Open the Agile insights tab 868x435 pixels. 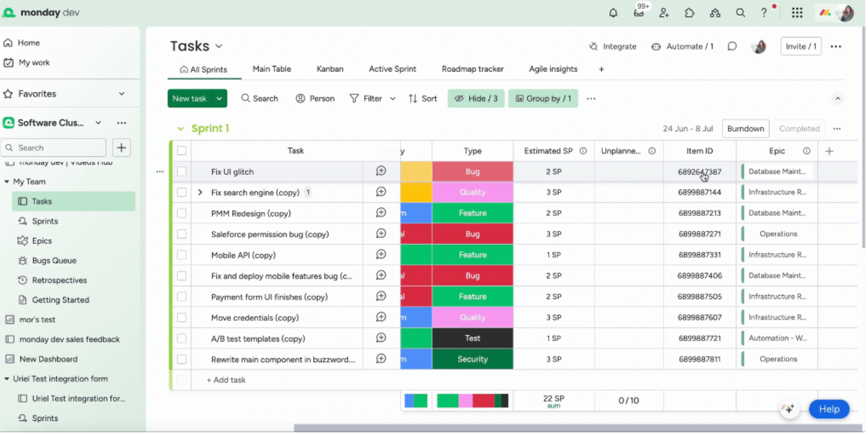(x=553, y=69)
